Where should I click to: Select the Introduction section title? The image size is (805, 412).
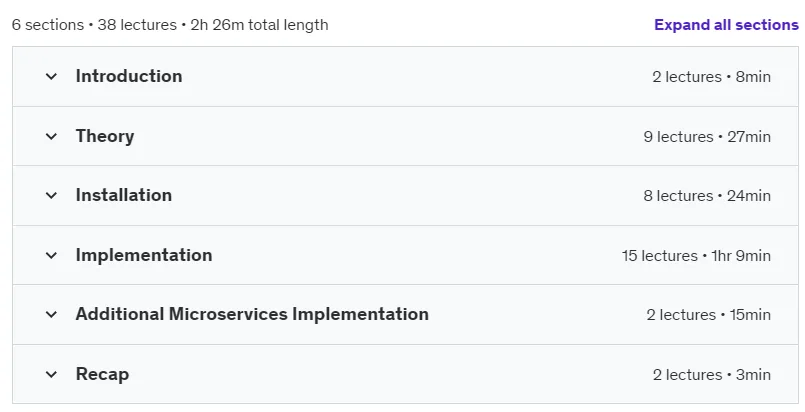coord(129,76)
